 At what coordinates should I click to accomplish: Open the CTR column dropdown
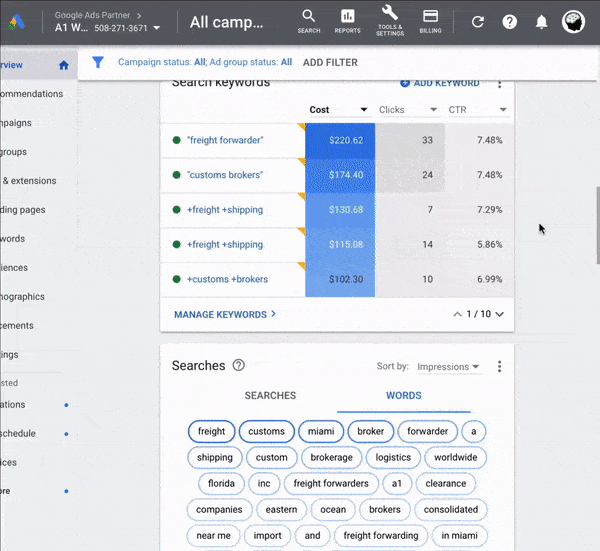pos(503,109)
